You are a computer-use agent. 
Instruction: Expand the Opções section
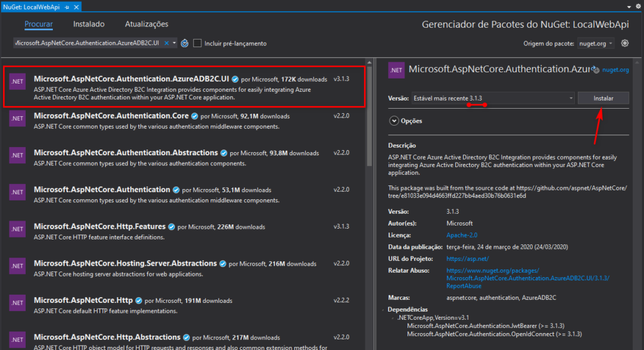(x=394, y=121)
